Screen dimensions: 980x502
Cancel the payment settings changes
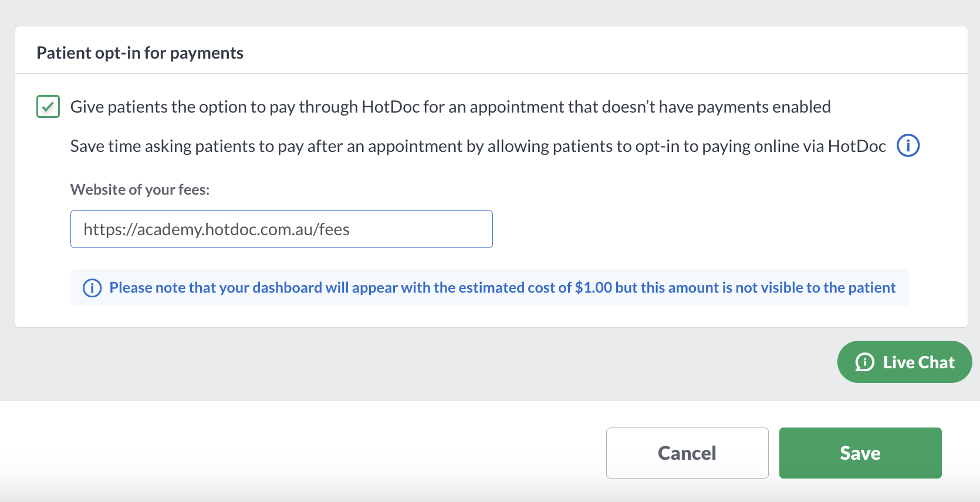tap(687, 453)
